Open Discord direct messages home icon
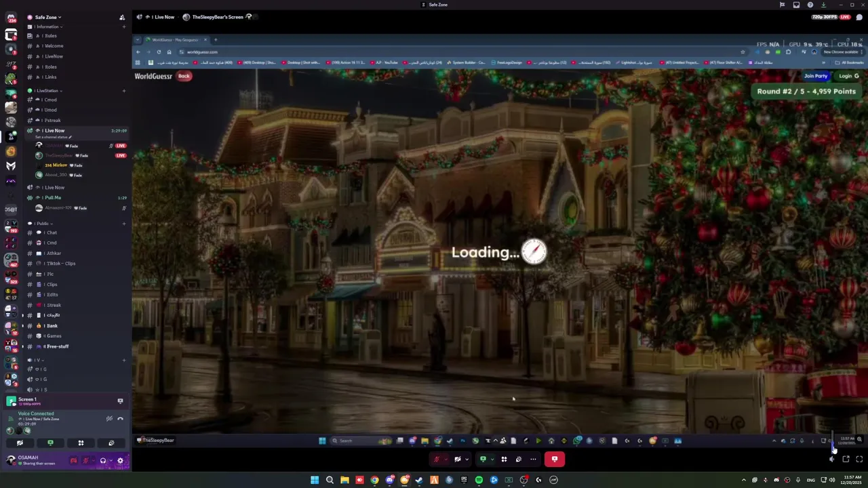Viewport: 868px width, 488px height. coord(11,18)
